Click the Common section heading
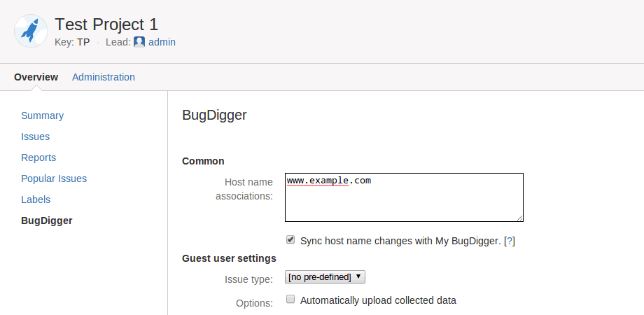The width and height of the screenshot is (644, 315). (203, 161)
